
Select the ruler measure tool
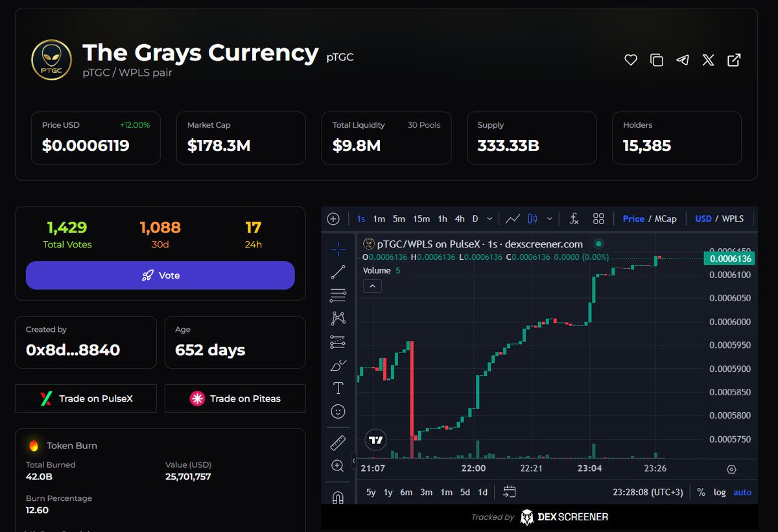point(338,443)
